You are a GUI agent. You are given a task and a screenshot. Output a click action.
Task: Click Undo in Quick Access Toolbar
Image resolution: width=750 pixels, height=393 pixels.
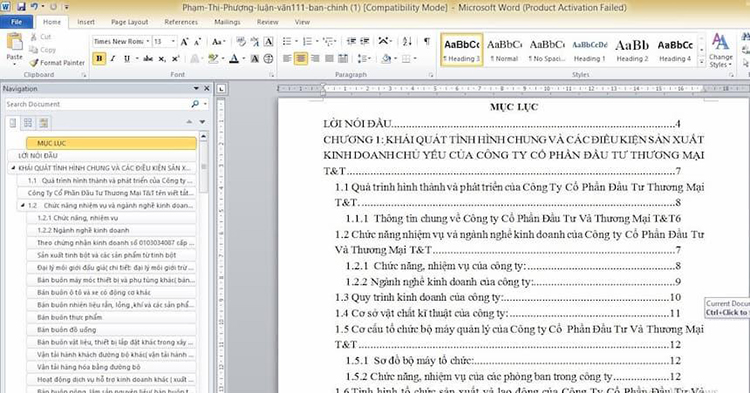(x=34, y=7)
